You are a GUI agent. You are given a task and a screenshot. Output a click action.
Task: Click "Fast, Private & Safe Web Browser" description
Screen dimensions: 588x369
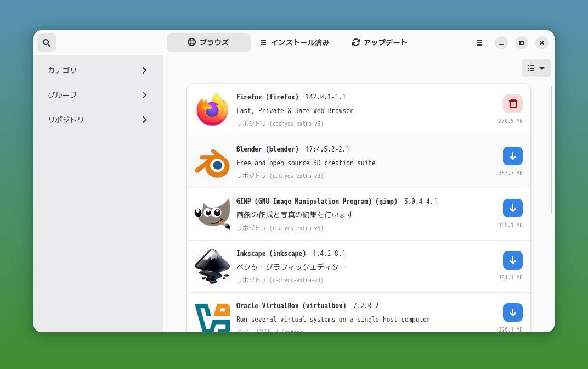pyautogui.click(x=295, y=111)
